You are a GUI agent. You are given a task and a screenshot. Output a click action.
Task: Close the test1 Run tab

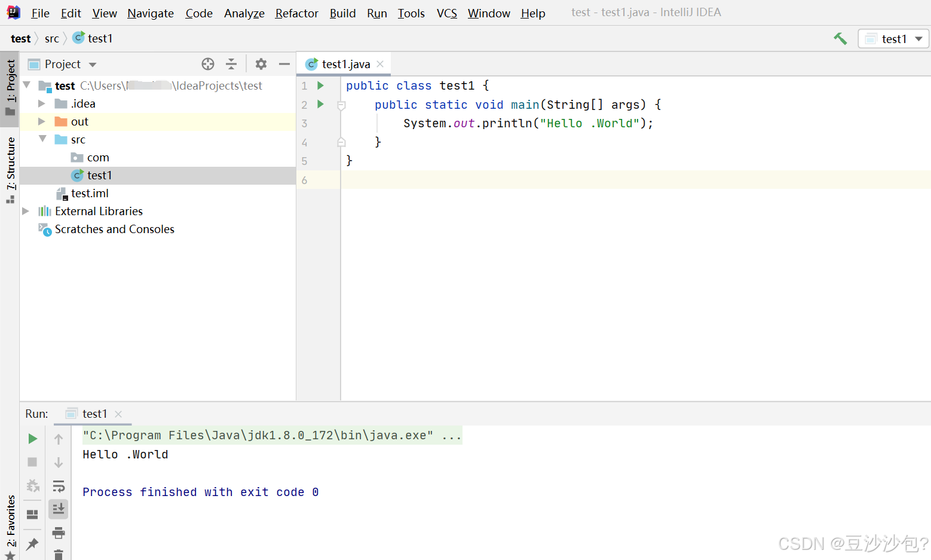pyautogui.click(x=118, y=414)
